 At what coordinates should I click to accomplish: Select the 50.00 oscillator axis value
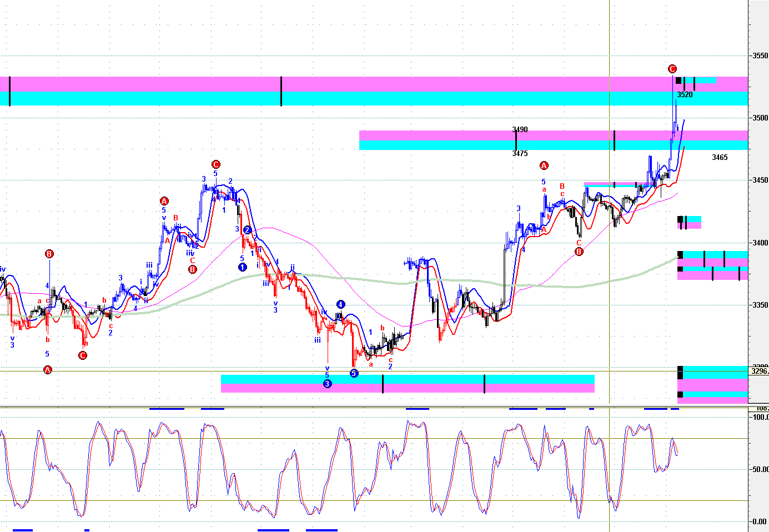(x=760, y=469)
